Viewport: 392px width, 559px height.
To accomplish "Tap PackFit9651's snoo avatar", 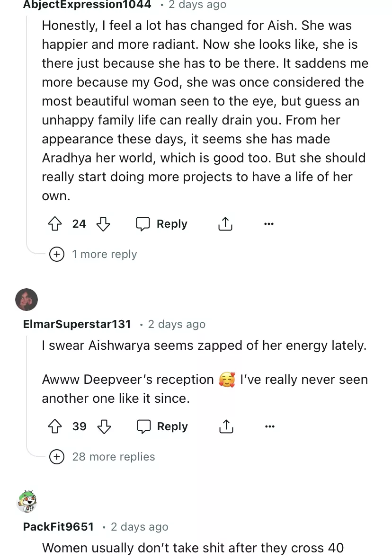I will click(x=27, y=502).
